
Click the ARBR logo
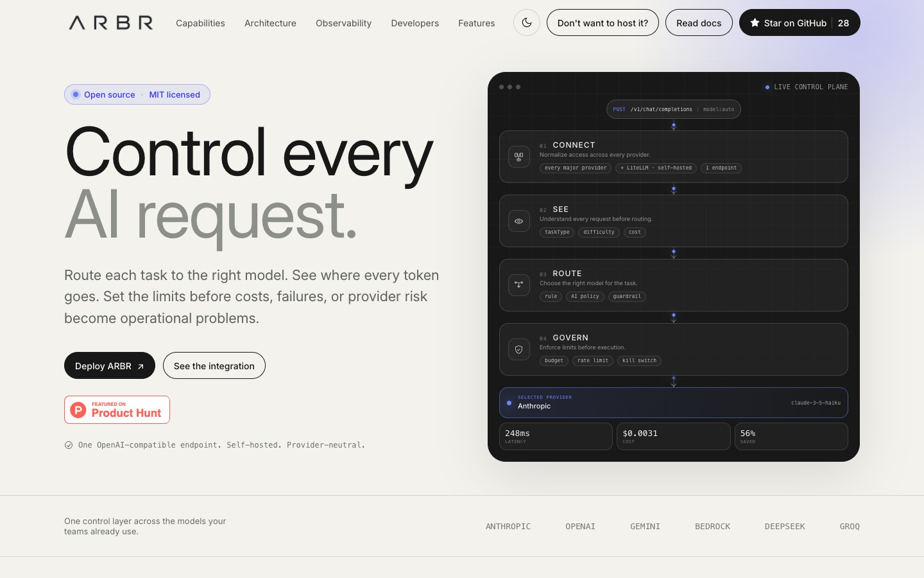(x=111, y=23)
